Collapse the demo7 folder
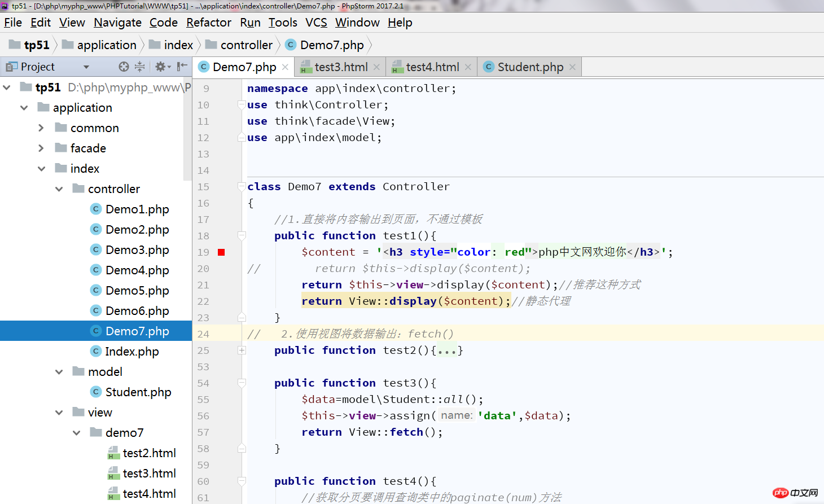The height and width of the screenshot is (504, 824). point(76,433)
